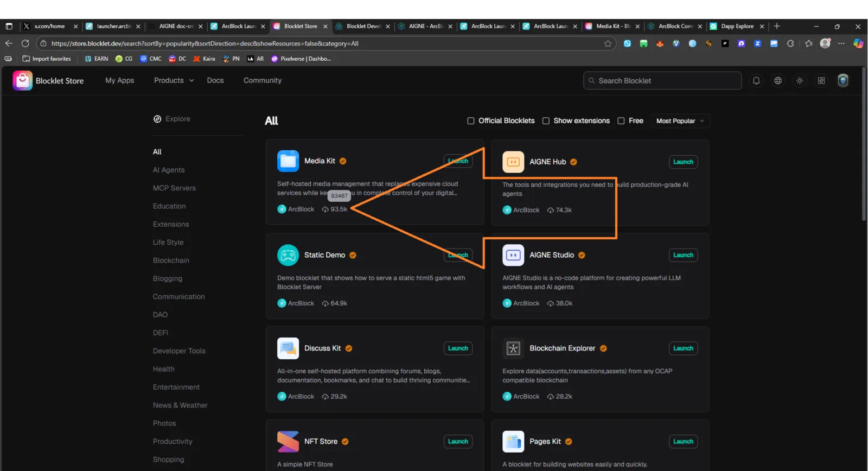Click the NFT Store app icon
Viewport: 868px width, 471px height.
tap(288, 442)
